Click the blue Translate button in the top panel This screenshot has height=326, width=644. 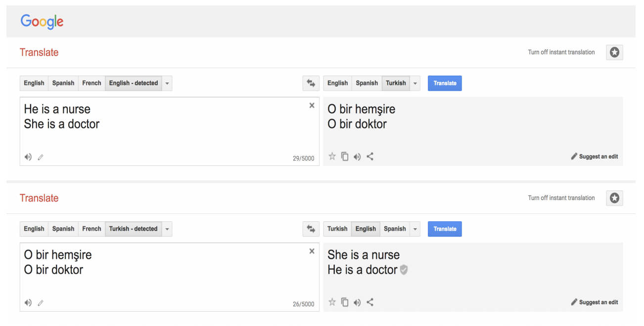pyautogui.click(x=445, y=83)
